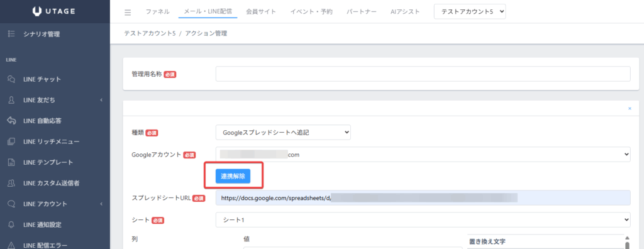Click the 連携解除 button
Image resolution: width=644 pixels, height=249 pixels.
coord(233,176)
